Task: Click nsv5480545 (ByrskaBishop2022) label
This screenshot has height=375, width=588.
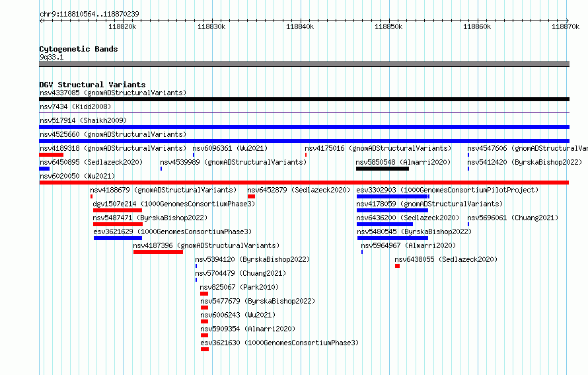Action: click(414, 231)
